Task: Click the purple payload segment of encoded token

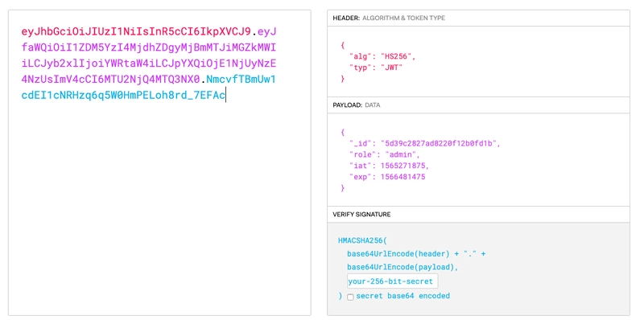Action: [149, 55]
